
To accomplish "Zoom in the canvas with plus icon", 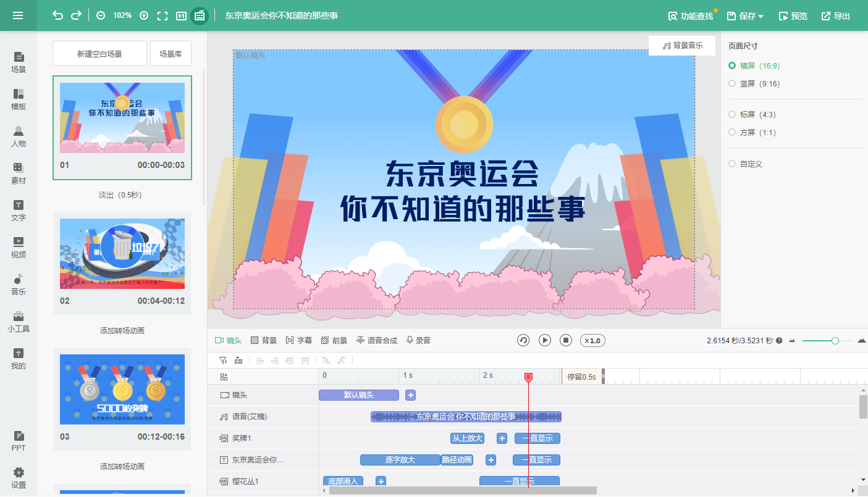I will click(x=144, y=15).
